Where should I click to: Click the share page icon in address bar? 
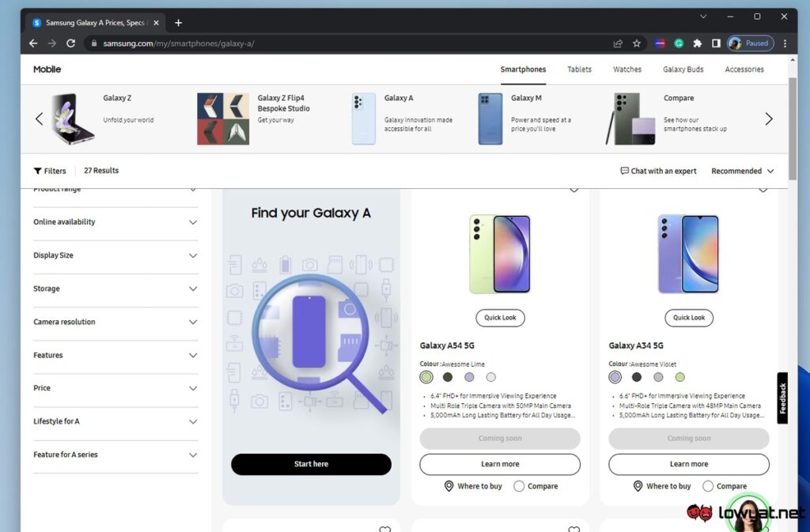(618, 43)
